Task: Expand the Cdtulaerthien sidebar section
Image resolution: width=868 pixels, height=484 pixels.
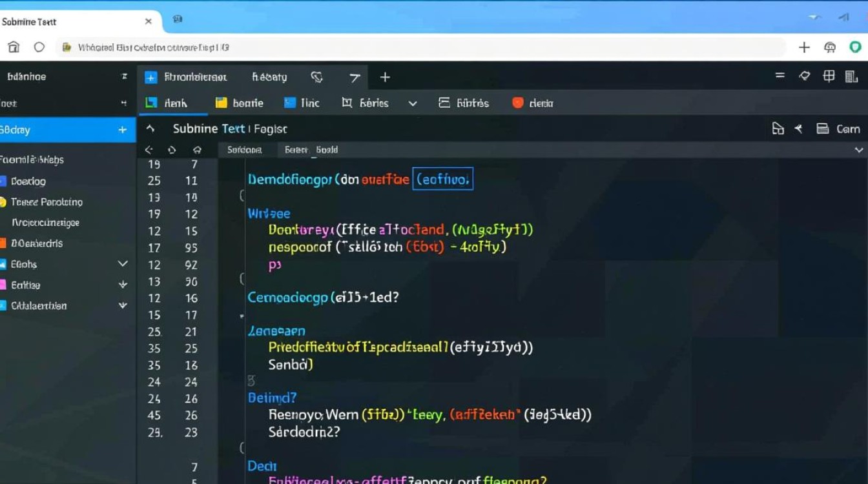Action: point(122,305)
